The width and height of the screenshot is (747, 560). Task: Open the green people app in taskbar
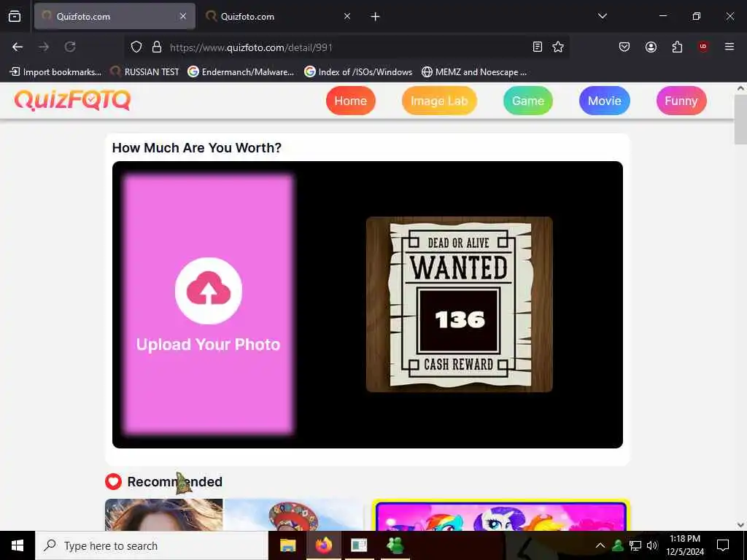click(395, 545)
